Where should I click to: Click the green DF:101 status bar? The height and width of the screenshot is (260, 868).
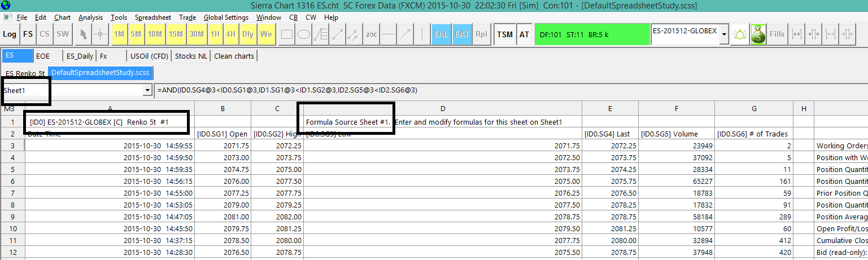tap(590, 34)
